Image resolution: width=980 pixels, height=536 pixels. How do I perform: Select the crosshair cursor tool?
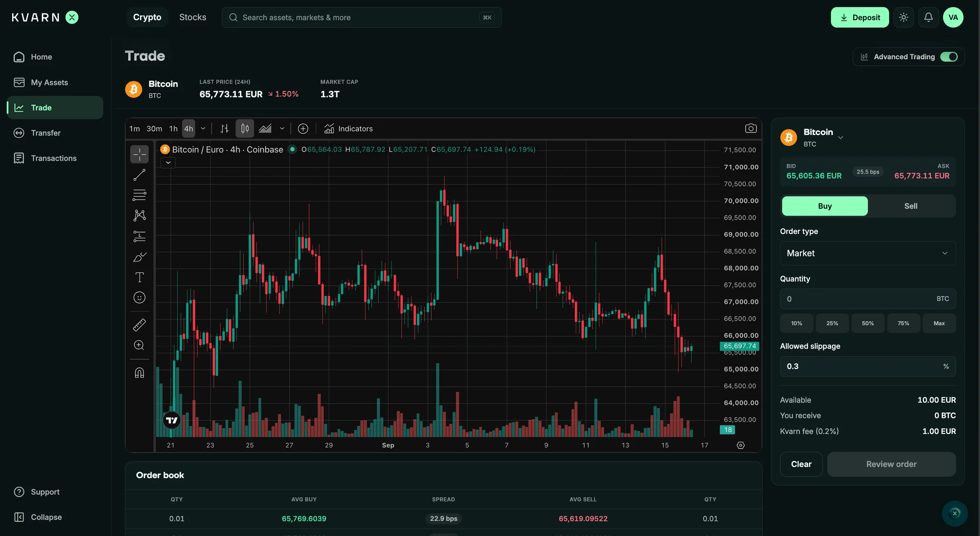[139, 154]
